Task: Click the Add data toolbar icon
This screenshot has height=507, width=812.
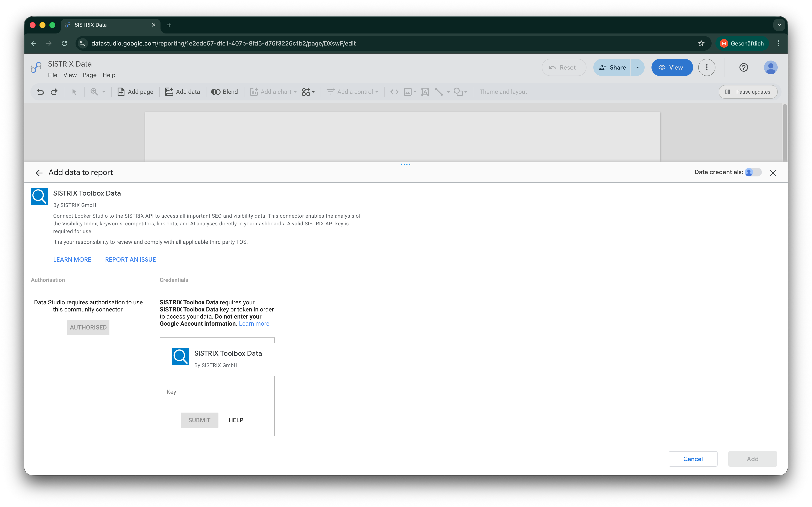Action: pyautogui.click(x=169, y=92)
